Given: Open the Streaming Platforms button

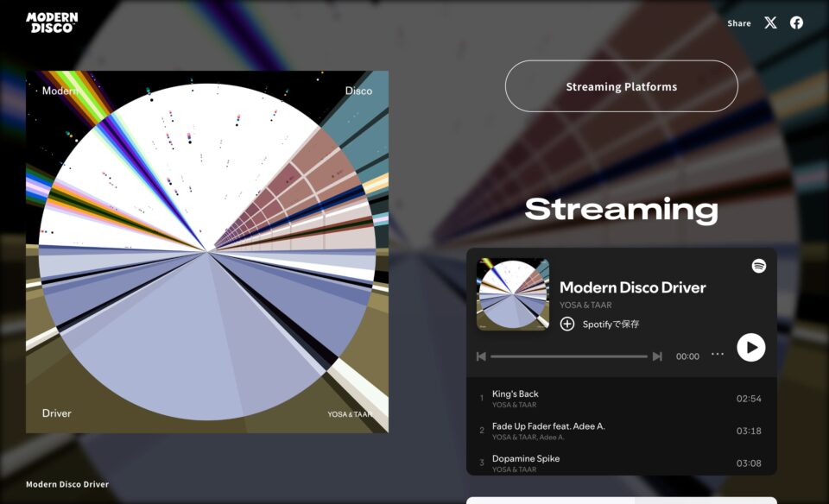Looking at the screenshot, I should [621, 86].
